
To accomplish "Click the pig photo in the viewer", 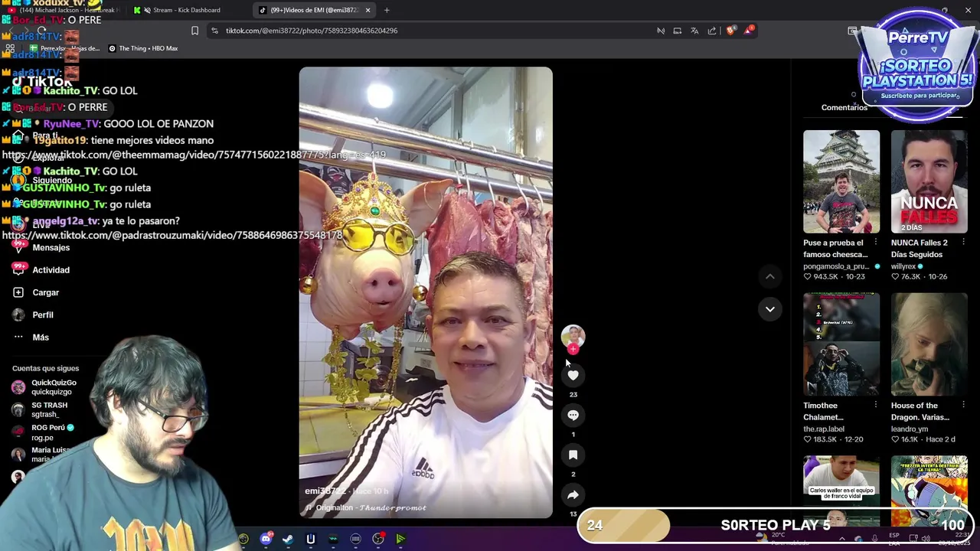I will point(426,292).
